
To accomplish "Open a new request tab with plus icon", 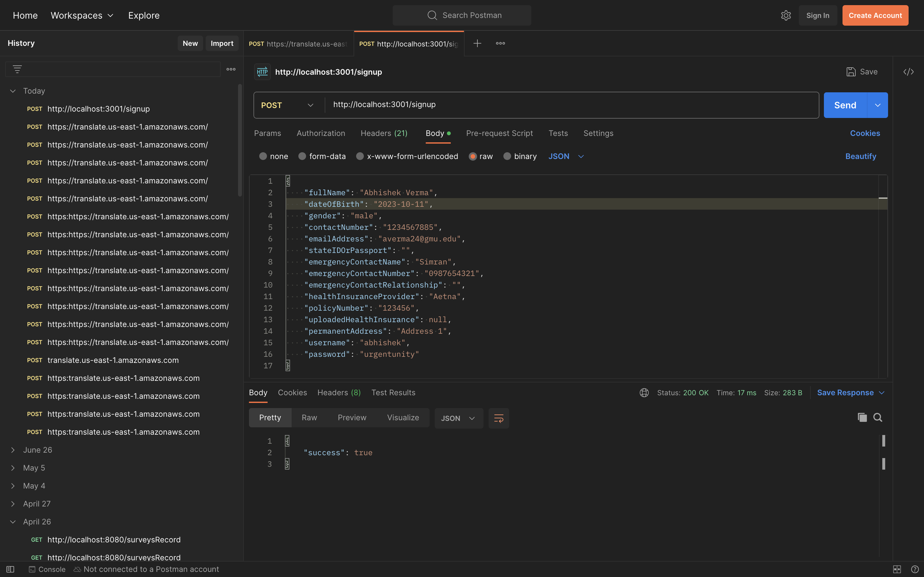I will pyautogui.click(x=477, y=44).
